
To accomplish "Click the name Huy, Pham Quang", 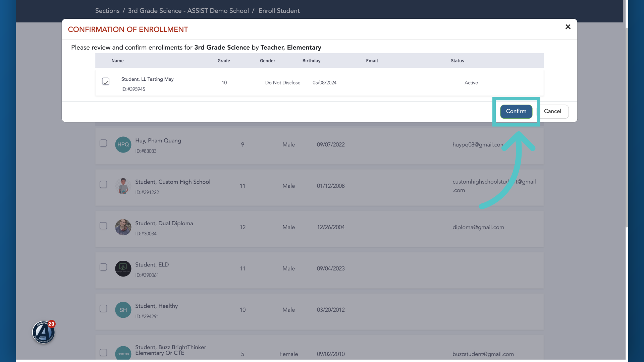I will click(x=158, y=140).
